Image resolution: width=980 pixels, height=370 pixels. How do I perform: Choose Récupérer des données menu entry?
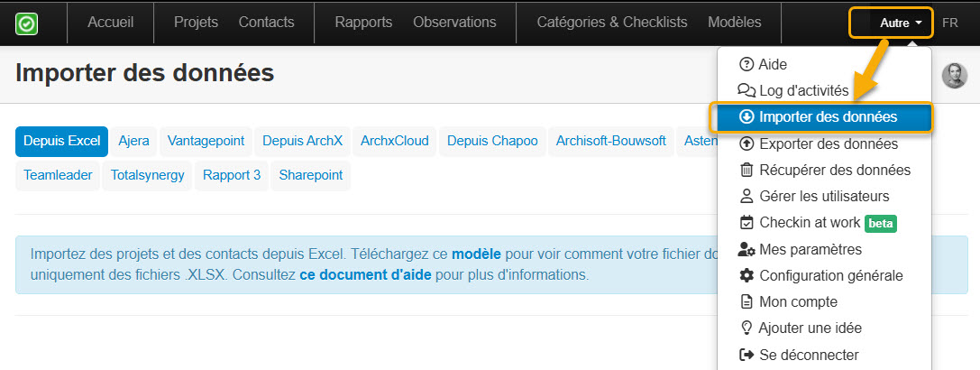824,170
